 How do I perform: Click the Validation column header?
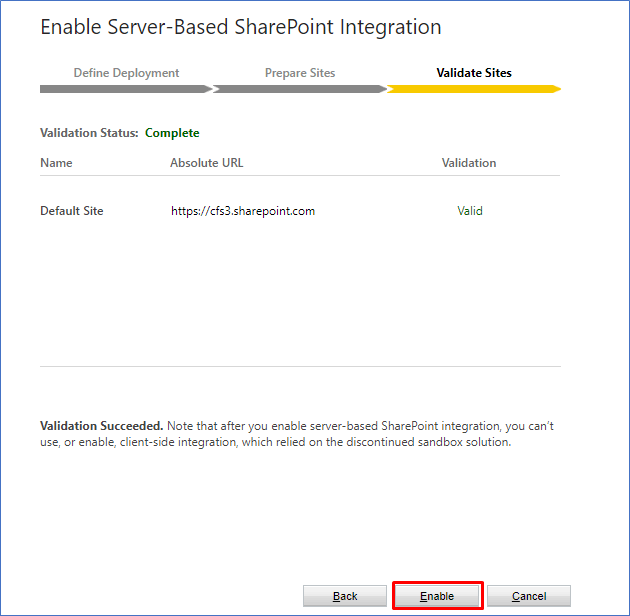(469, 163)
